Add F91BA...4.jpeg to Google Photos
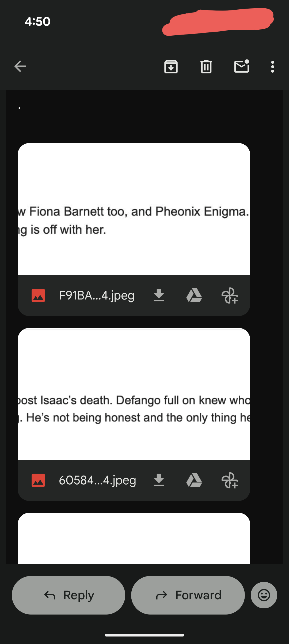The image size is (289, 644). (230, 295)
